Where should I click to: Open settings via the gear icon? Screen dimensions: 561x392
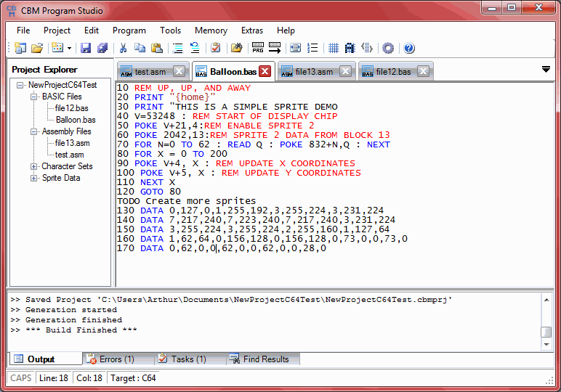(388, 49)
